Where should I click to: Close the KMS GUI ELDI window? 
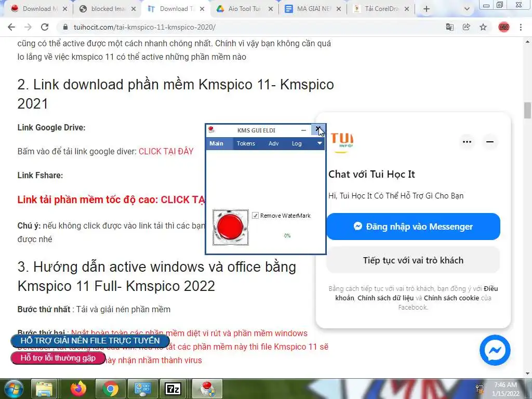tap(318, 129)
